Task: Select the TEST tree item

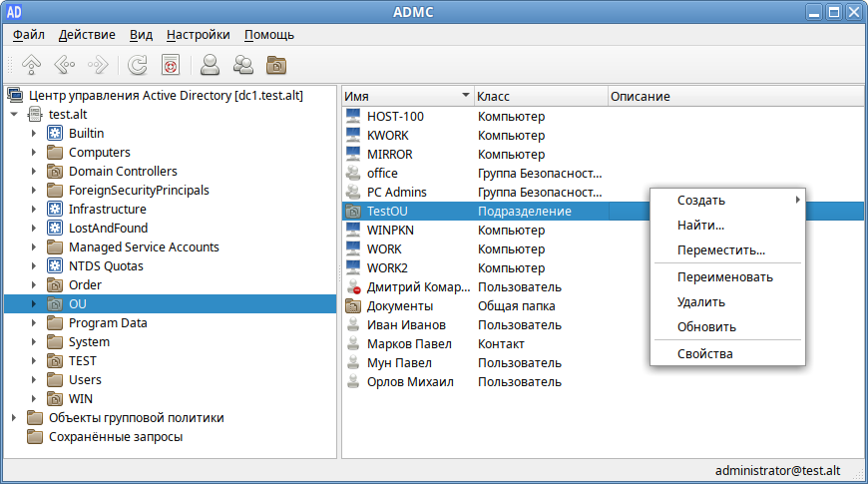Action: tap(83, 361)
